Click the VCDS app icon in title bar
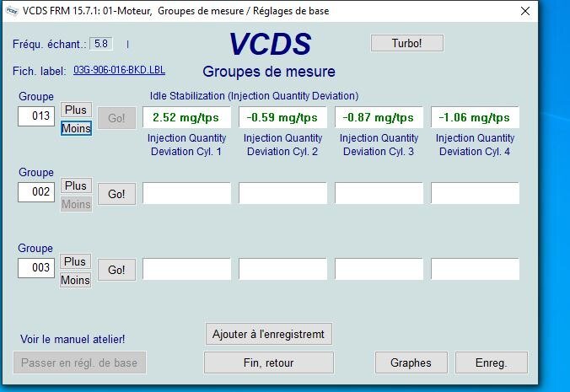 point(12,11)
